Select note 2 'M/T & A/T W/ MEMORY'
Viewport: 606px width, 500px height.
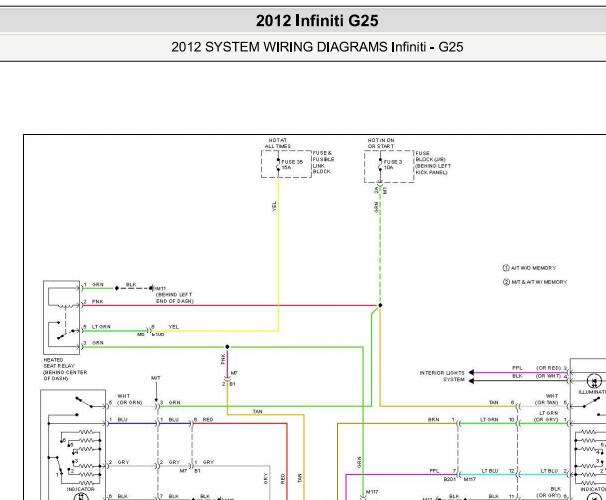(x=535, y=282)
